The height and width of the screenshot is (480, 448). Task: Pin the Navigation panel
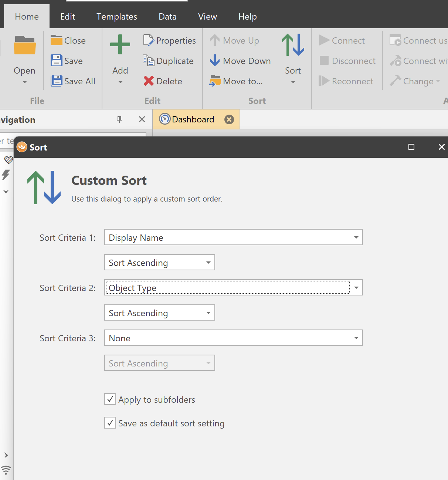coord(119,119)
